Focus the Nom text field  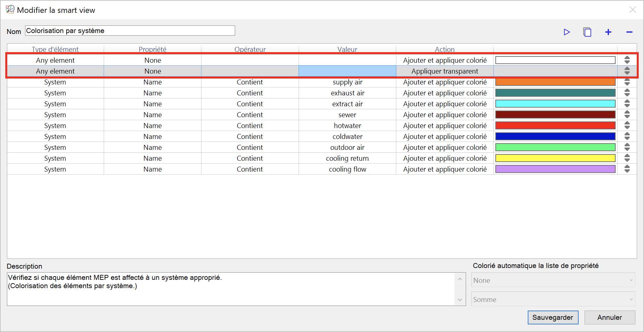pos(130,31)
